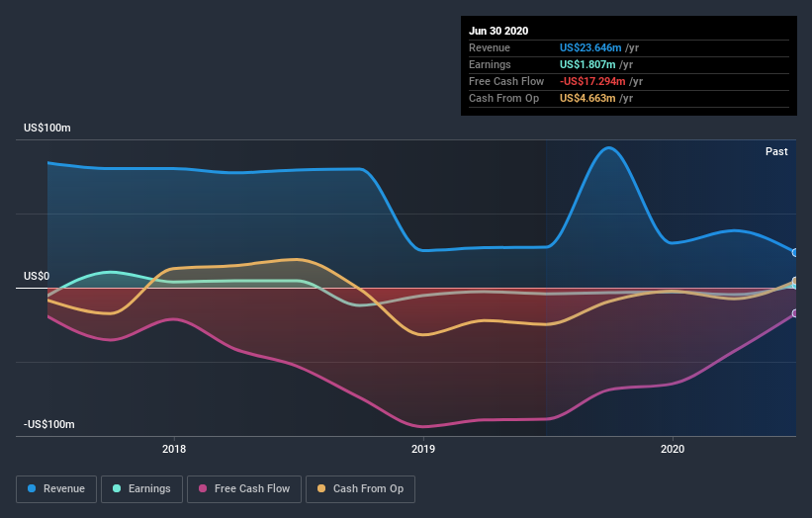Click the 2020 axis label
Screen dimensions: 812x518
673,449
